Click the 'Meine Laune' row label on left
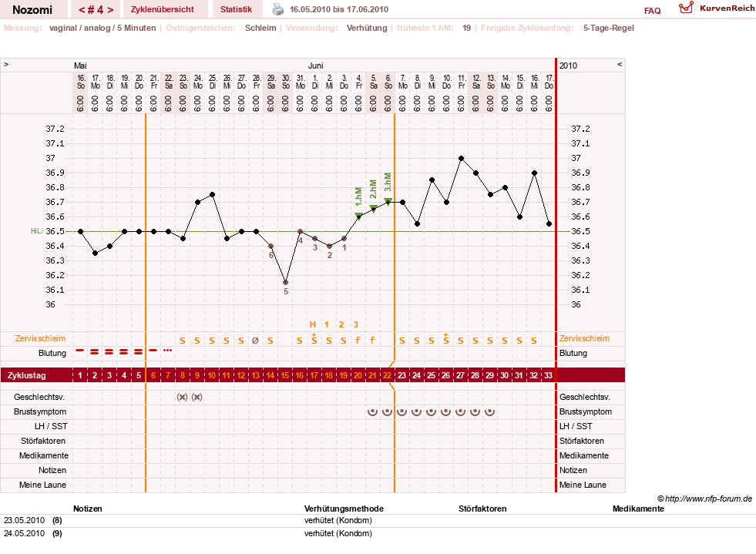 point(43,485)
